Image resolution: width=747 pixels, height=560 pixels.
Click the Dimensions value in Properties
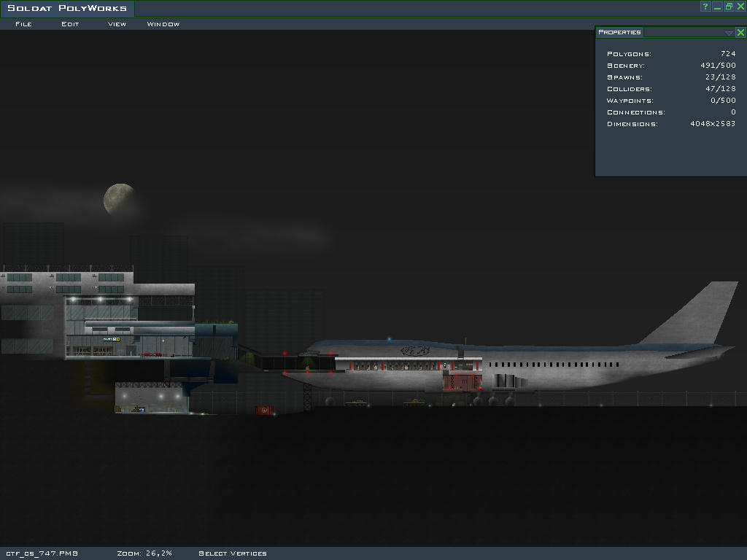click(x=713, y=124)
